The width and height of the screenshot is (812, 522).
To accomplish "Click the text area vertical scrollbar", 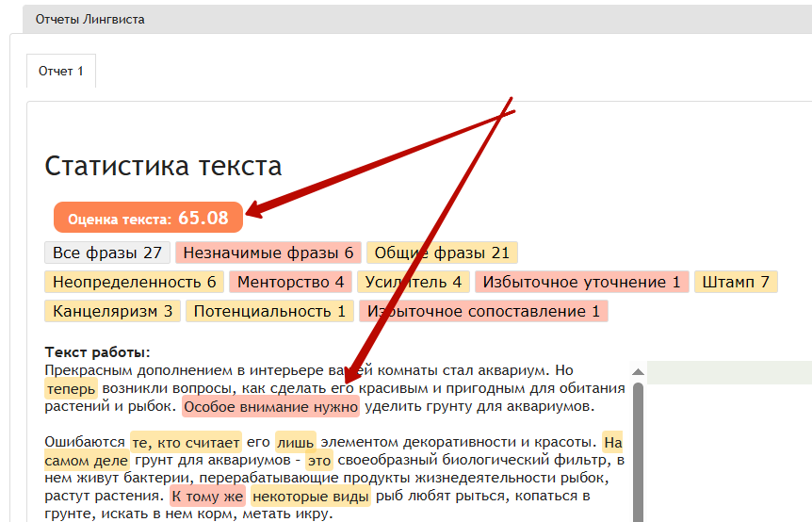I will (x=638, y=452).
